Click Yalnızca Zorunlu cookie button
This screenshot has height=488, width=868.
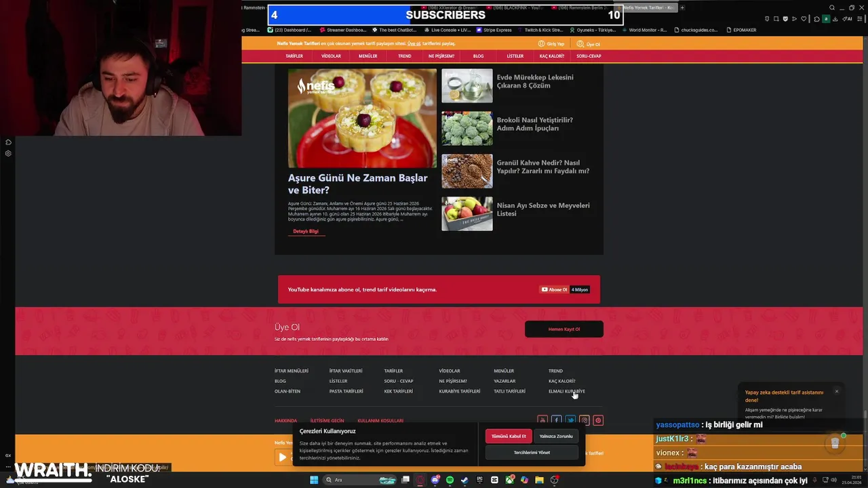pos(556,436)
